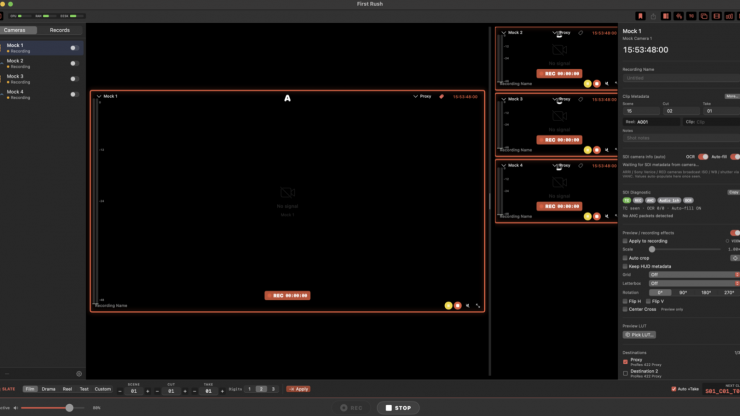Click red record button in Mock 2 tile
Viewport: 740px width, 416px height.
click(597, 84)
